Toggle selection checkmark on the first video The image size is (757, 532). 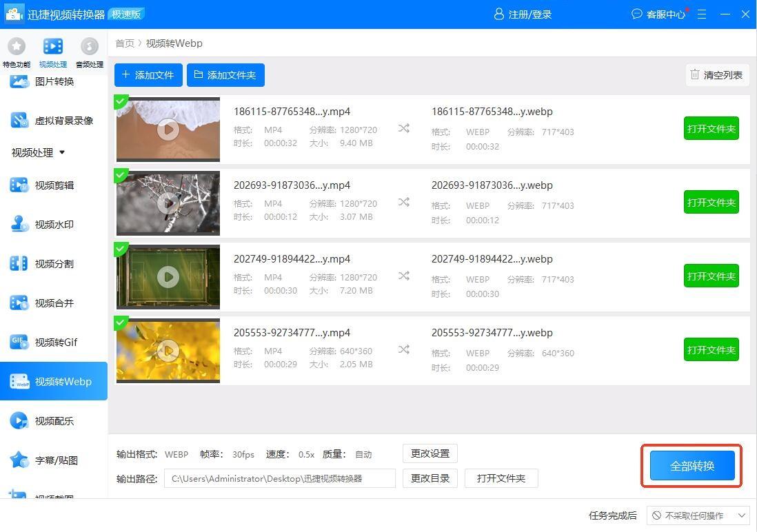(121, 101)
